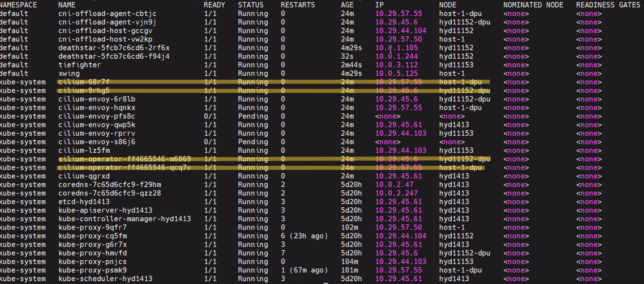Click the IP address 10.0.1.244
The image size is (644, 284).
tap(396, 56)
